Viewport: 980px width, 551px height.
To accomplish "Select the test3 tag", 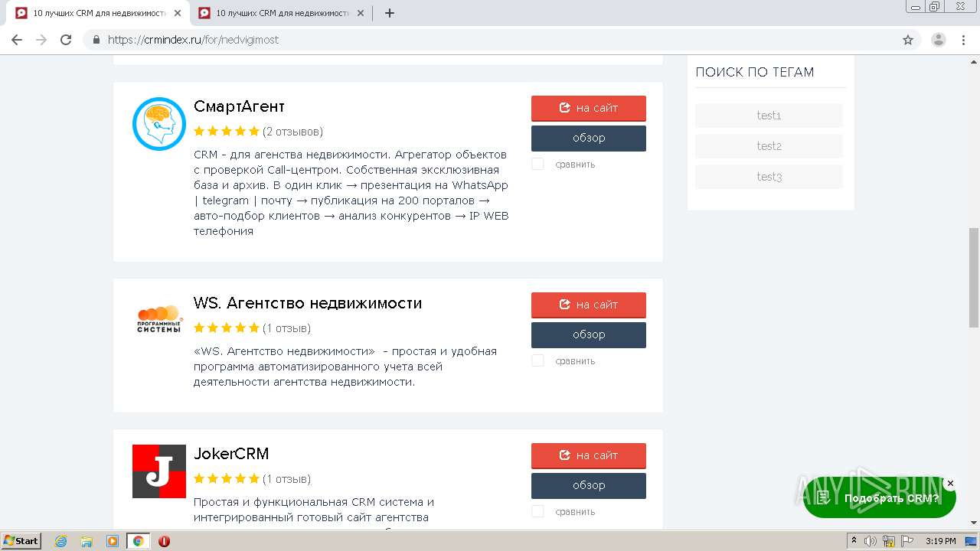I will click(x=769, y=177).
